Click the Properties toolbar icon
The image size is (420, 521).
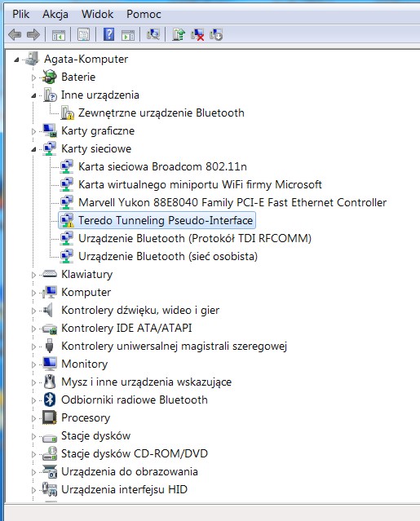tap(83, 34)
